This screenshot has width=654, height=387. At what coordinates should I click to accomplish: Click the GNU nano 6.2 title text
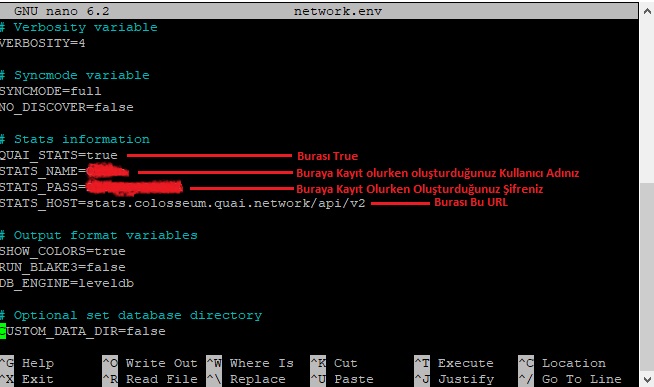pyautogui.click(x=62, y=11)
